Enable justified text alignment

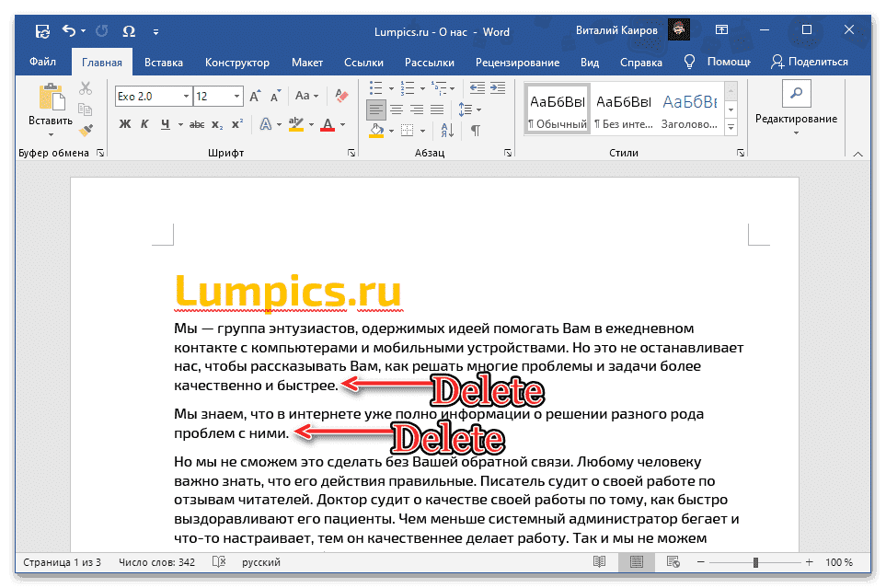436,109
